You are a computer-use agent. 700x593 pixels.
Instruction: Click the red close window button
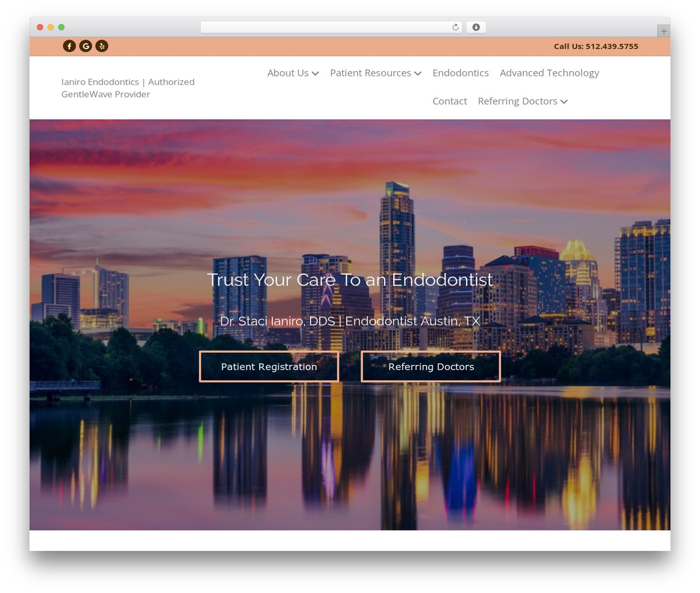click(40, 27)
